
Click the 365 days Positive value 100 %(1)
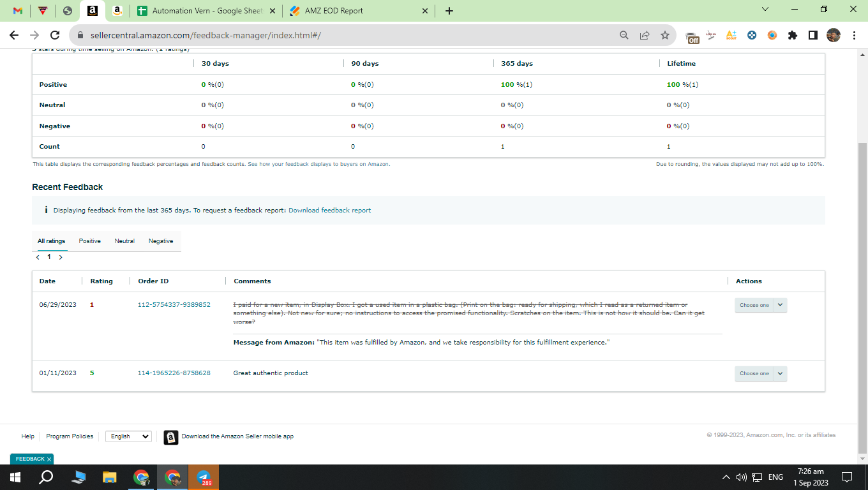coord(516,85)
